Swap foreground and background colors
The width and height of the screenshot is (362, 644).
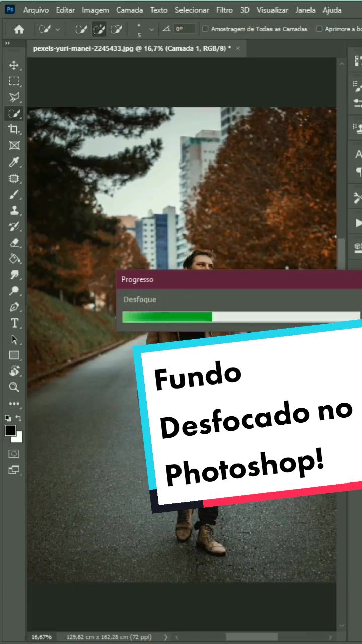(x=19, y=418)
